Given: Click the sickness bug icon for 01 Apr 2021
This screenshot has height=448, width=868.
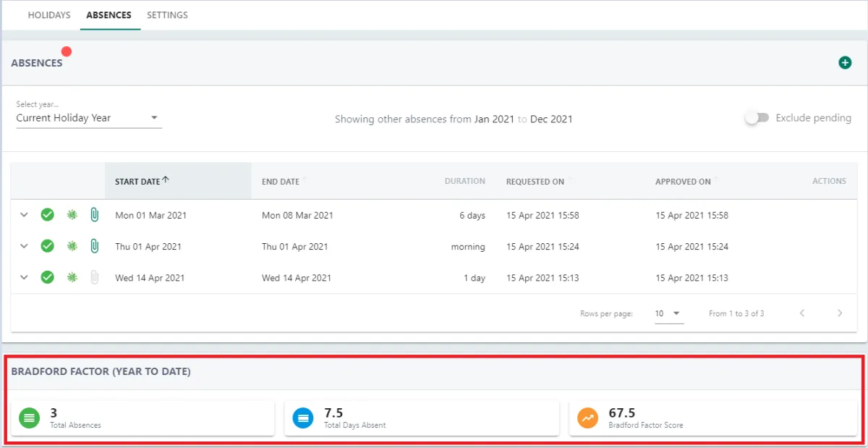Looking at the screenshot, I should click(72, 246).
